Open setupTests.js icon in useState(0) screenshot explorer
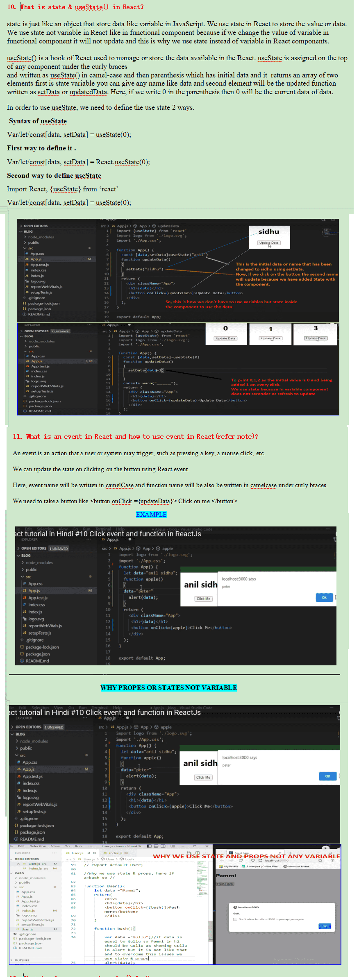This screenshot has height=980, width=359. (28, 391)
